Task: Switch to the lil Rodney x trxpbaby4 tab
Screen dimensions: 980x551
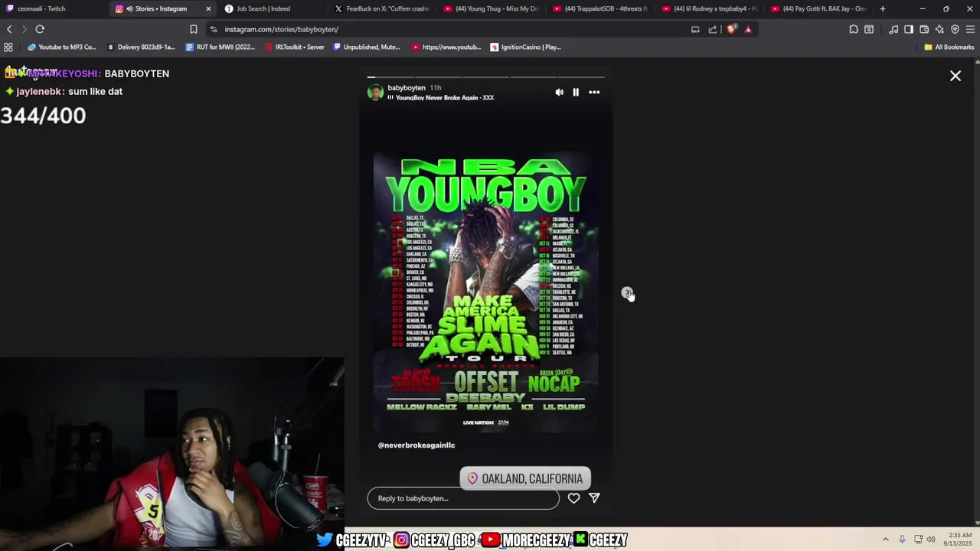Action: pyautogui.click(x=709, y=8)
